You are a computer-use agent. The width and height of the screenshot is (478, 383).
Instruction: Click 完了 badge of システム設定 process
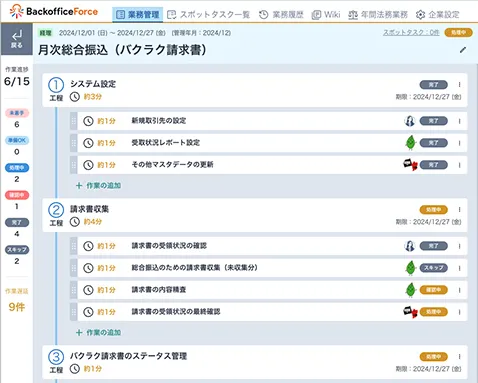(x=433, y=85)
